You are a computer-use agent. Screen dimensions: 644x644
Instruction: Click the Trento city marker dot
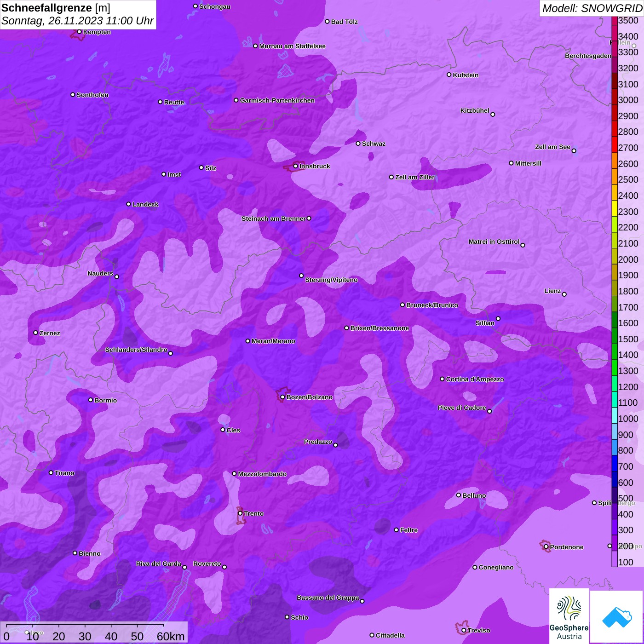(x=240, y=513)
